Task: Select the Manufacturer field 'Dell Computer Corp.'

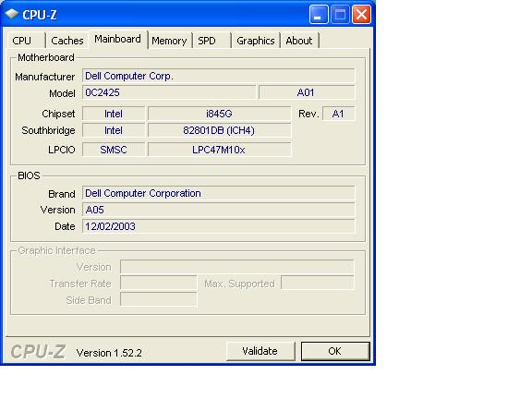Action: point(219,76)
